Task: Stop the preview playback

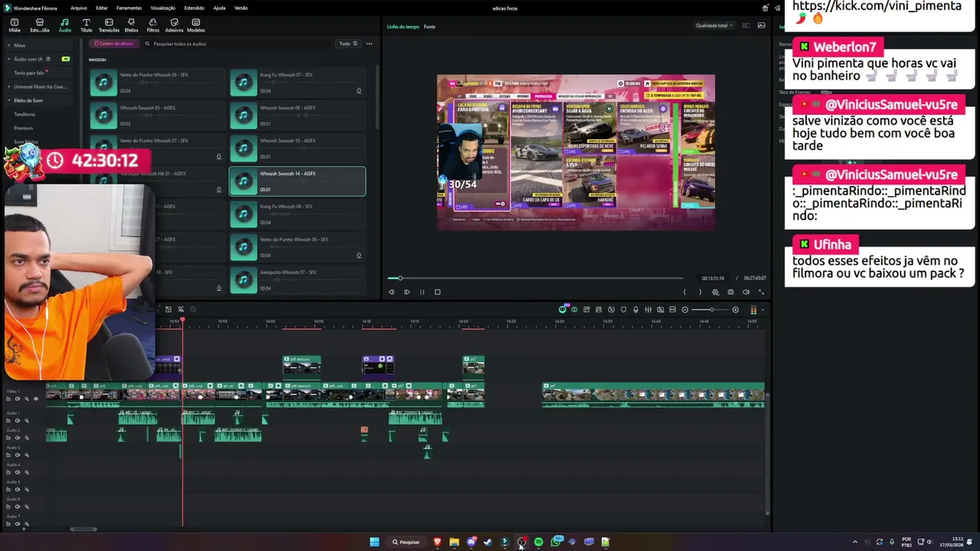Action: (437, 292)
